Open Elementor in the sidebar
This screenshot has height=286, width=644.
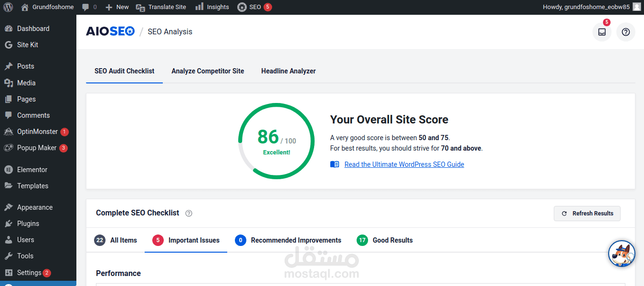38,170
